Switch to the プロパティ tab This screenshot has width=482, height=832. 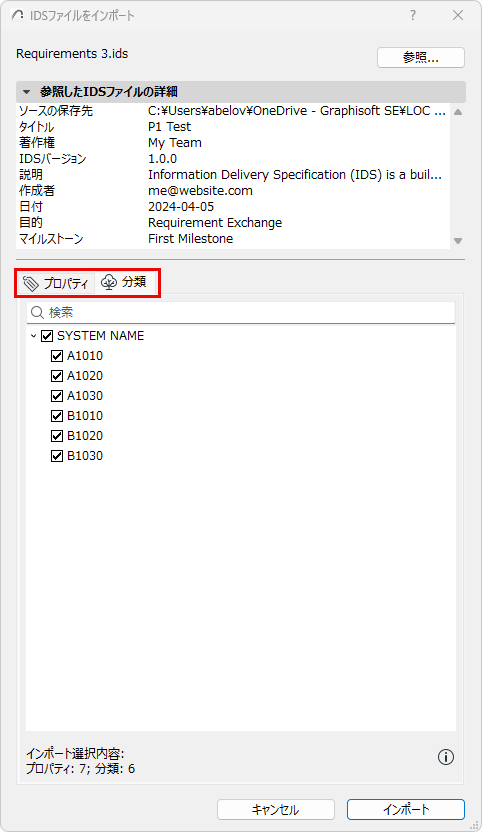(x=56, y=283)
